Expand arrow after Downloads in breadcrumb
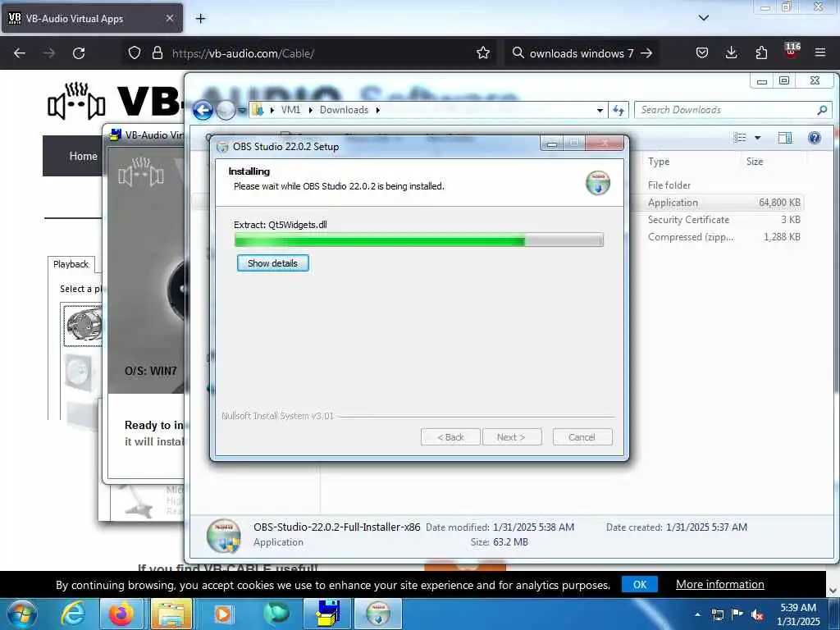 pos(377,111)
